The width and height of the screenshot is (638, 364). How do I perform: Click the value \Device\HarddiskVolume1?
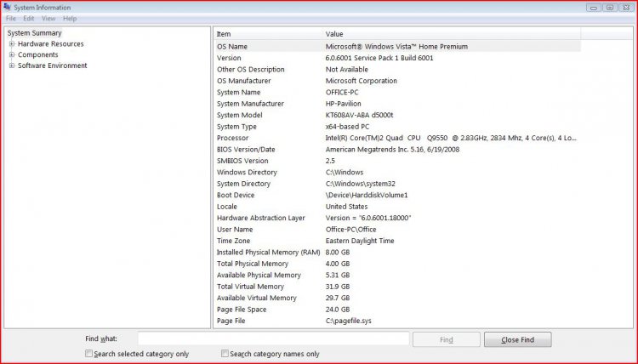(x=366, y=195)
